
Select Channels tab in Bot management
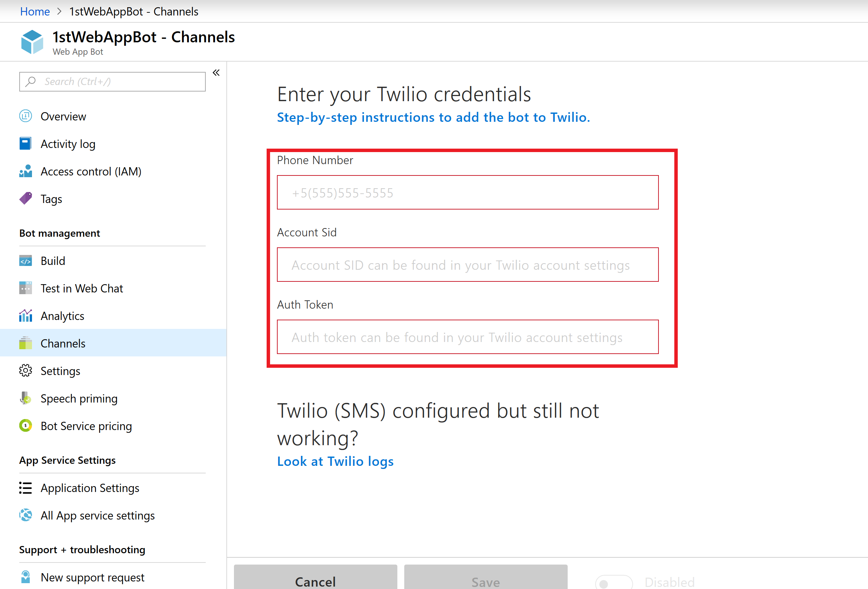pyautogui.click(x=63, y=343)
